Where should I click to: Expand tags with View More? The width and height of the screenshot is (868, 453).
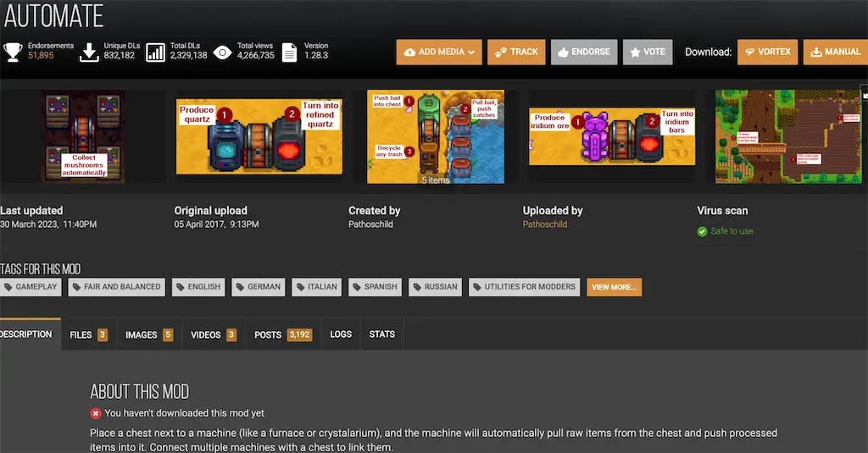(615, 287)
